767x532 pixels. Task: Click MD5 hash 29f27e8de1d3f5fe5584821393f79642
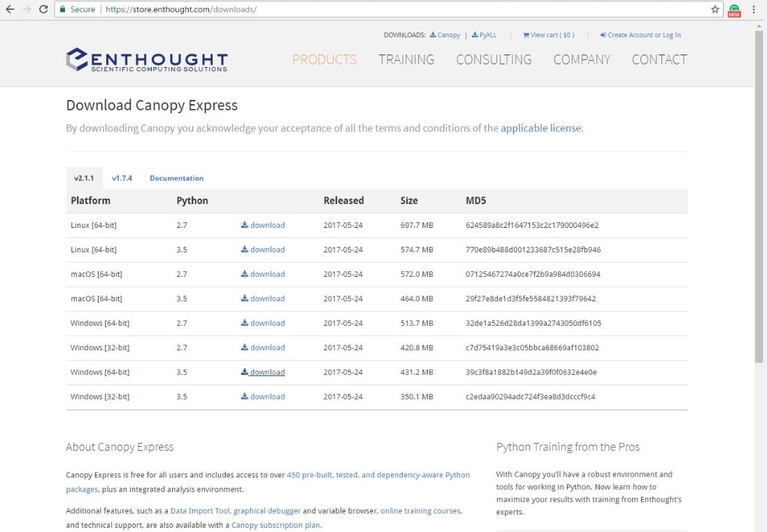pyautogui.click(x=531, y=299)
